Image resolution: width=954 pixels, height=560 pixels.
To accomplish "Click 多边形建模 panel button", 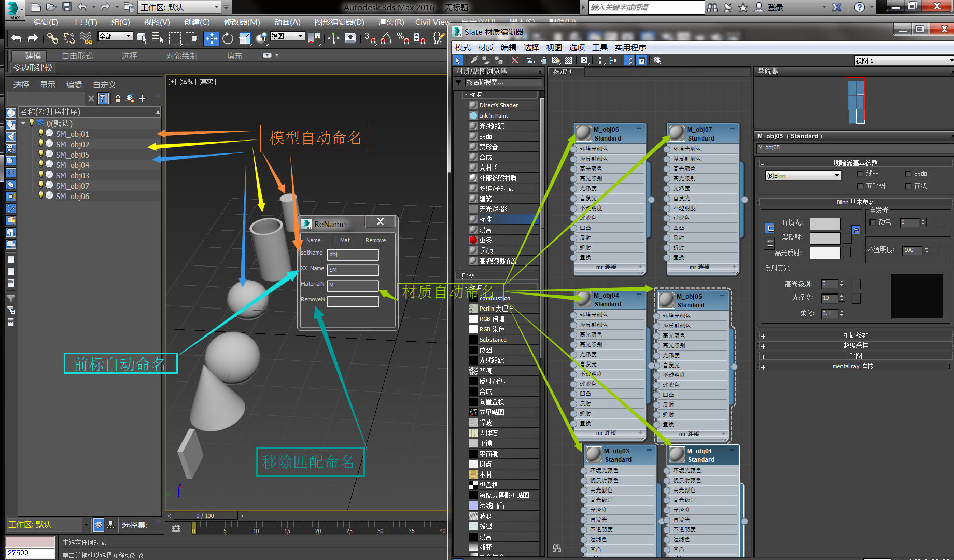I will [33, 67].
